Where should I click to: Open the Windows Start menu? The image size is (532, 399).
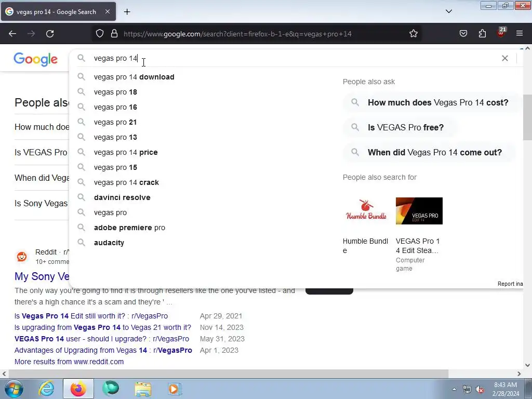14,389
